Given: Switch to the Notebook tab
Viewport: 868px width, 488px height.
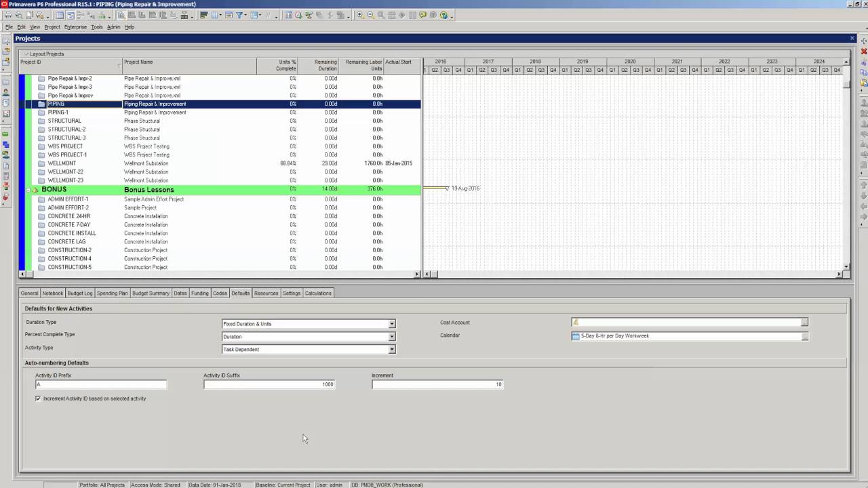Looking at the screenshot, I should 52,293.
